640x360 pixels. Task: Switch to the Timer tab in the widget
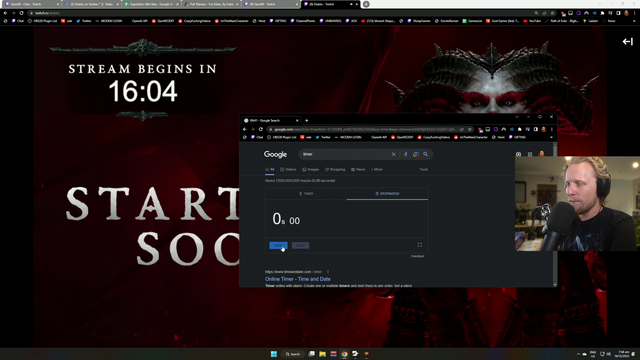click(306, 193)
